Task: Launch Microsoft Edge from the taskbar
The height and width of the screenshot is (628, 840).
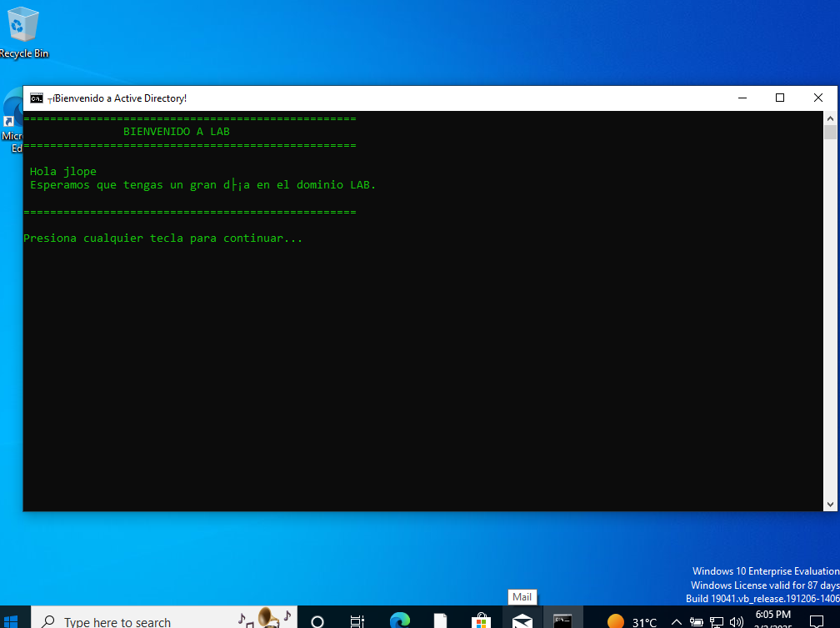Action: [400, 621]
